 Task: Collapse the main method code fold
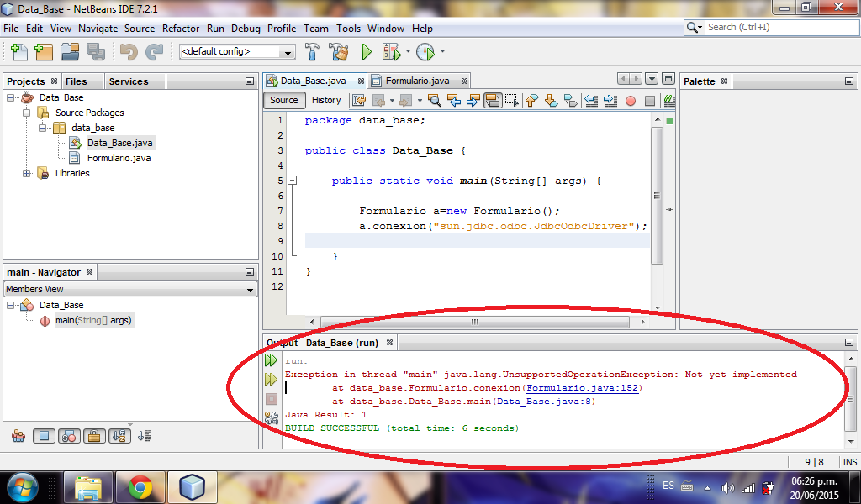point(293,181)
